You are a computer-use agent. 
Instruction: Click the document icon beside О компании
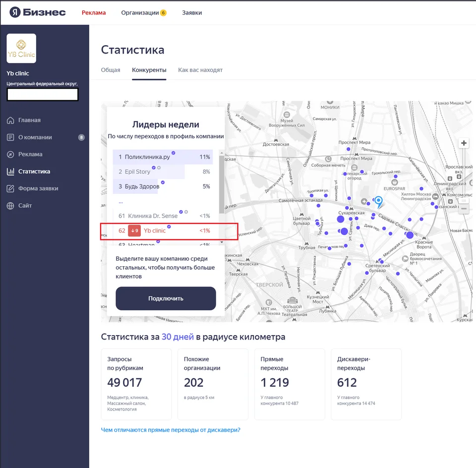[10, 137]
